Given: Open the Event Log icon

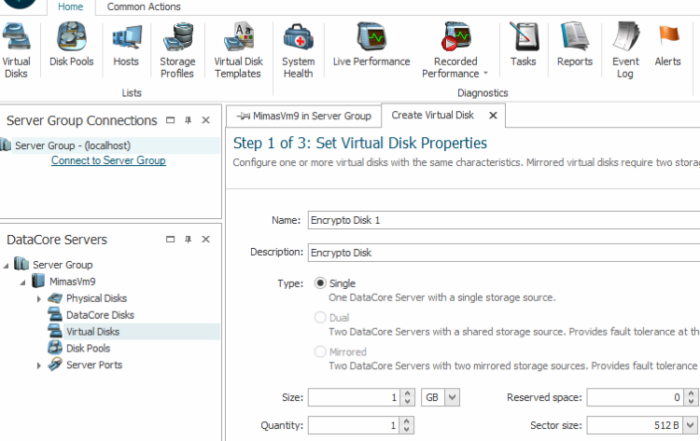Looking at the screenshot, I should 625,49.
